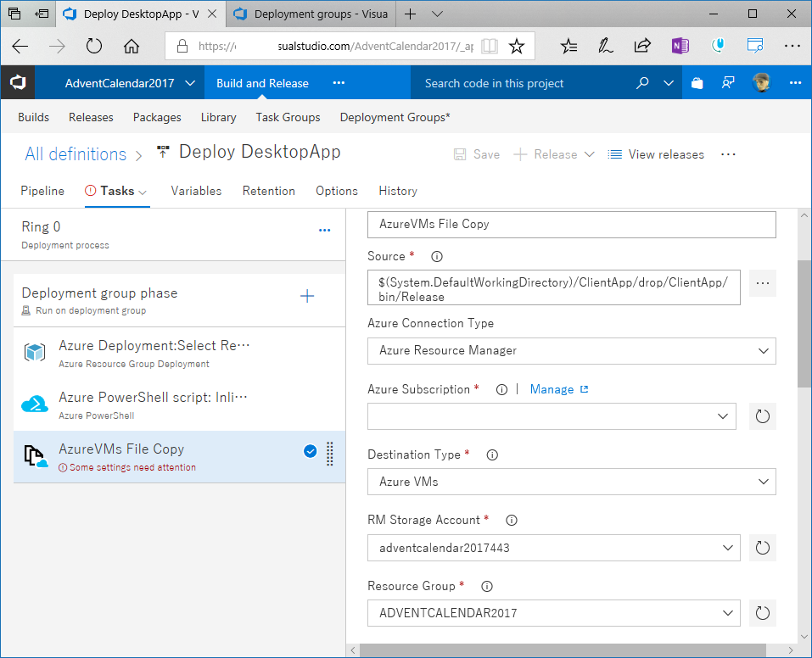Image resolution: width=812 pixels, height=658 pixels.
Task: Click the Source path input field
Action: point(553,287)
